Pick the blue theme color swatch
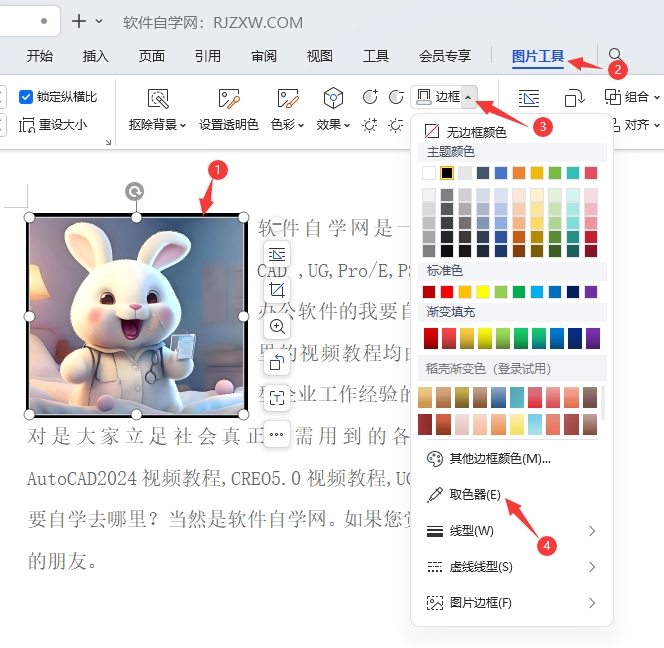 501,173
